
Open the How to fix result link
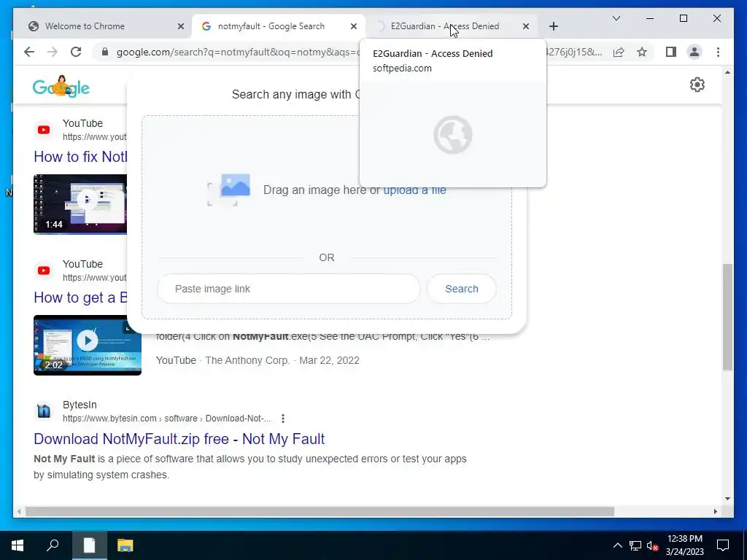point(80,157)
